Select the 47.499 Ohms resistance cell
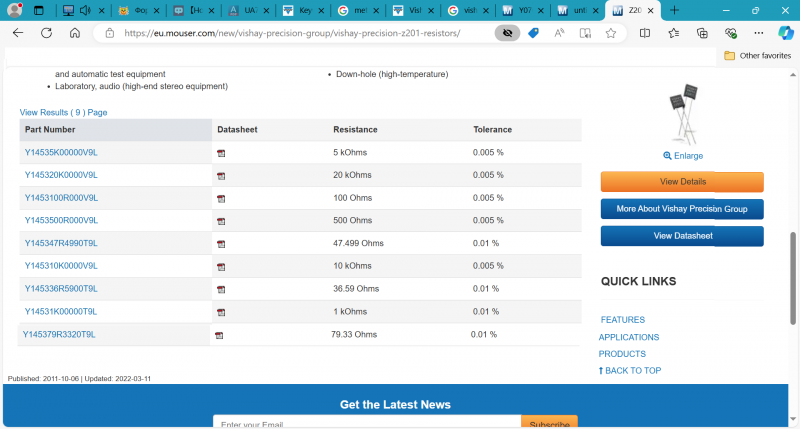Viewport: 800px width, 429px height. pos(358,243)
